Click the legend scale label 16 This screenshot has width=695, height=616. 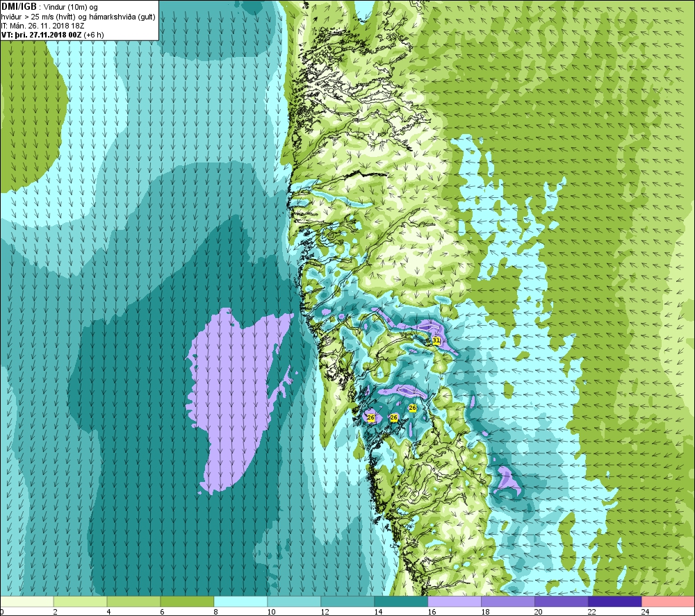click(432, 612)
